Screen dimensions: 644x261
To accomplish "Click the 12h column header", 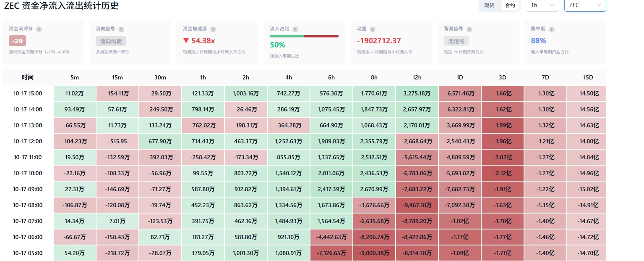I will coord(417,77).
